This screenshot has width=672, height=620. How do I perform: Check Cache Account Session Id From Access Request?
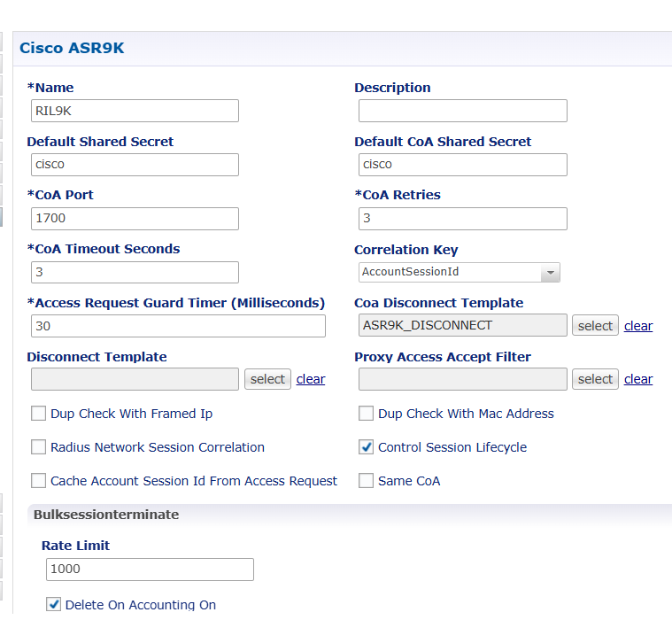pos(39,481)
